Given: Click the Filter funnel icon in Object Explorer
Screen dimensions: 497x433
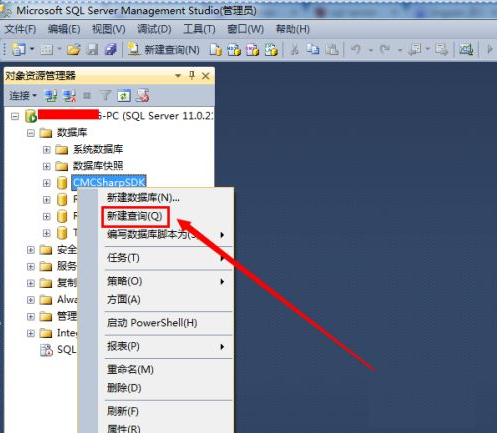Looking at the screenshot, I should [x=106, y=96].
